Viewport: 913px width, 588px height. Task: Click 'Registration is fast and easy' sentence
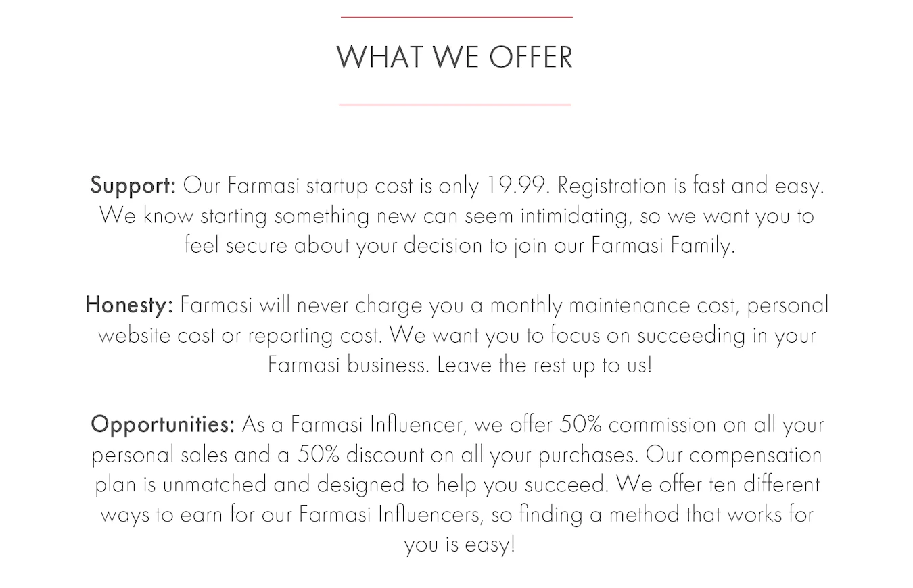click(x=691, y=185)
